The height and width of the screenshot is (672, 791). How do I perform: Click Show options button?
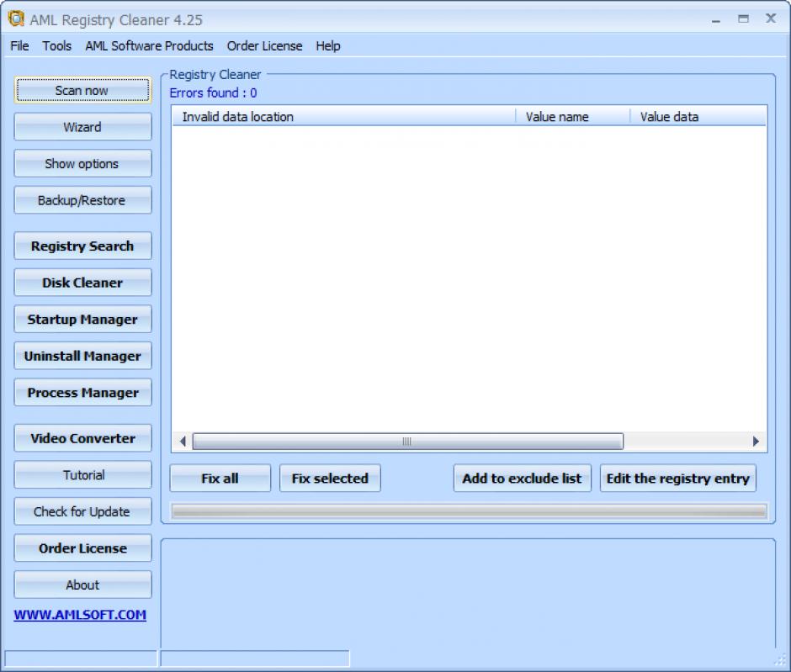click(82, 164)
